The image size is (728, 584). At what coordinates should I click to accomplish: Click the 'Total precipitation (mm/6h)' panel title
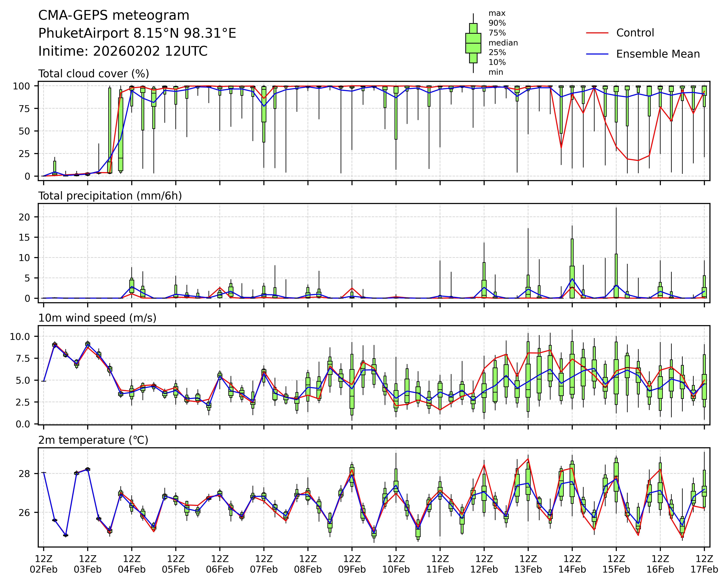pos(110,196)
